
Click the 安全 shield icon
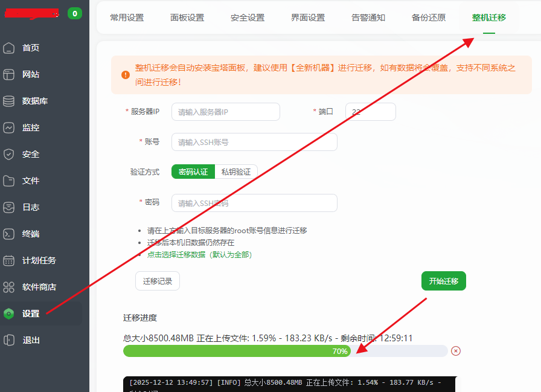click(x=8, y=154)
